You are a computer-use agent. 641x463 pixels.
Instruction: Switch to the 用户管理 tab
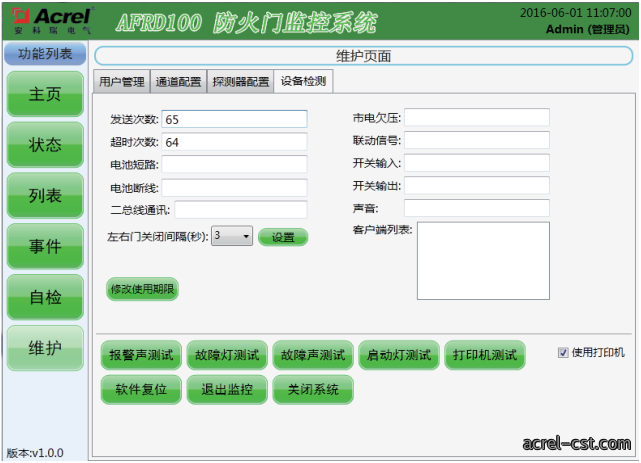click(122, 82)
